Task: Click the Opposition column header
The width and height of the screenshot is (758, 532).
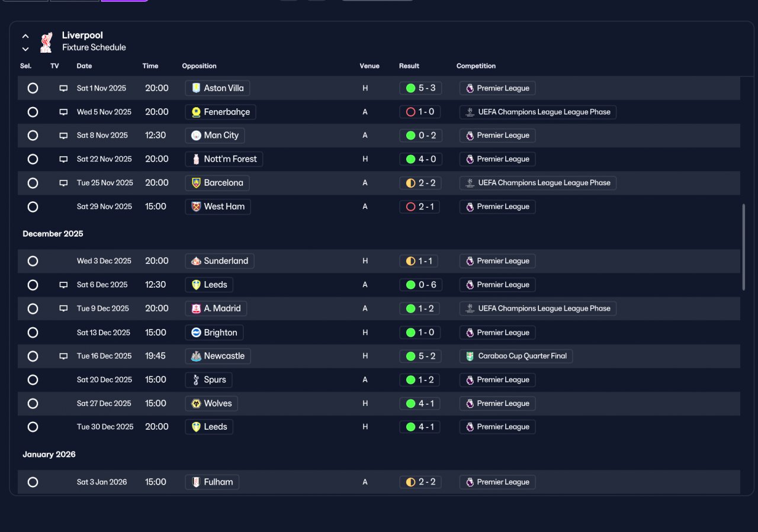Action: [x=199, y=66]
